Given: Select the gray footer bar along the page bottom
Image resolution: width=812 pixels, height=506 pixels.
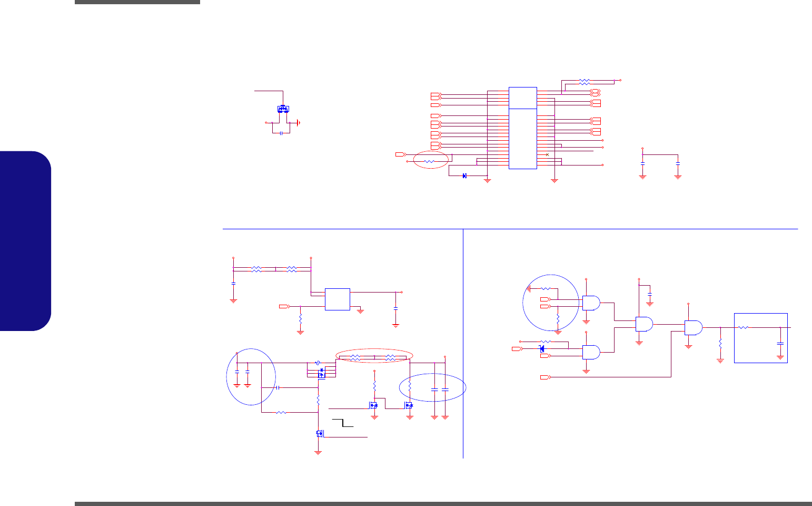Looking at the screenshot, I should 443,504.
